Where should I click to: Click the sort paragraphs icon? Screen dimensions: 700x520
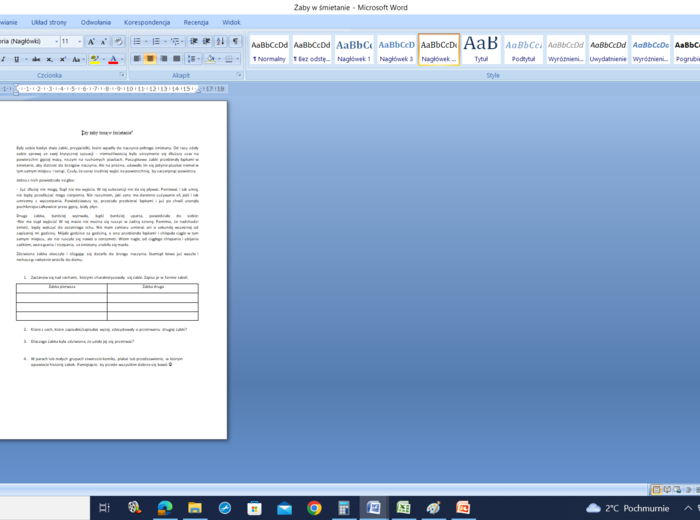(x=220, y=42)
